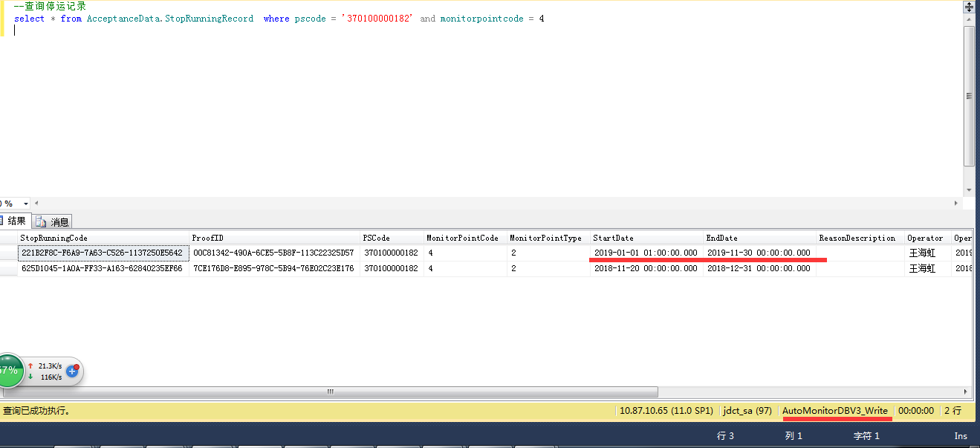Click EndDate cell 2019-11-30 00:00:00.000

point(759,253)
